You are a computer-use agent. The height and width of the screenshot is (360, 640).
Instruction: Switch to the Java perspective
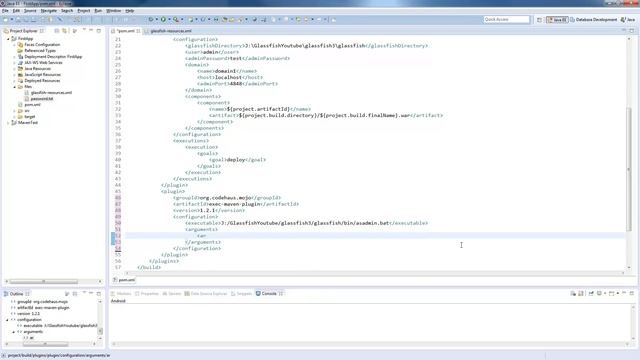628,20
